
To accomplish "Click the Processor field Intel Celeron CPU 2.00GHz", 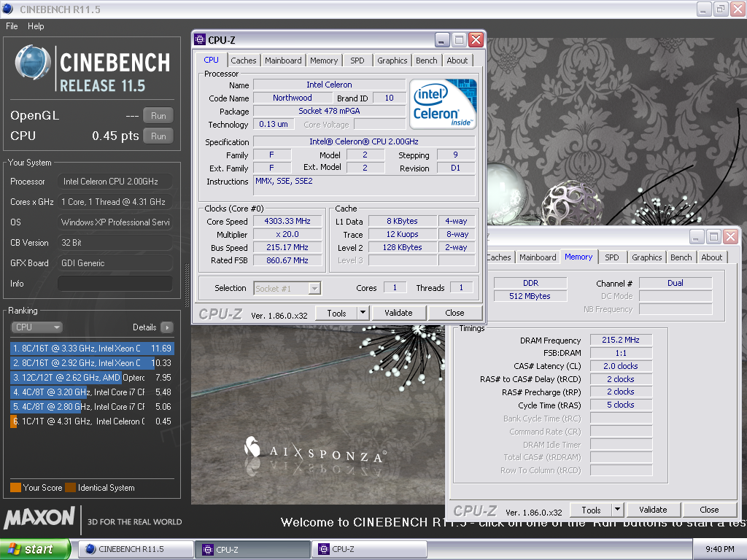I will (x=115, y=182).
